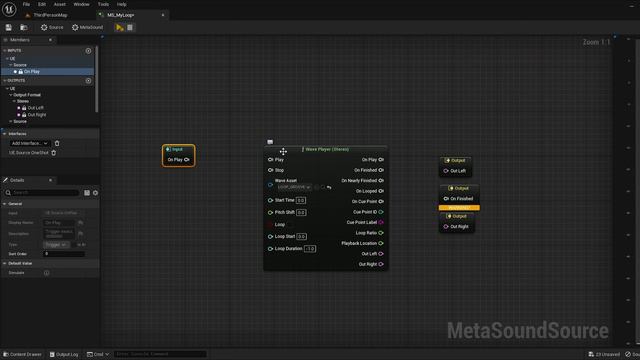This screenshot has height=360, width=640.
Task: Save the MetaSound asset with the floppy icon
Action: coord(9,27)
